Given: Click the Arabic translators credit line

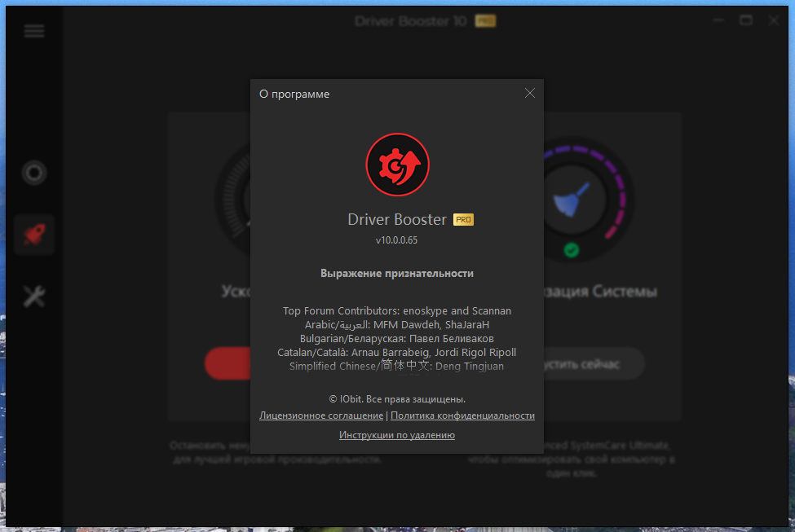Looking at the screenshot, I should click(x=397, y=325).
